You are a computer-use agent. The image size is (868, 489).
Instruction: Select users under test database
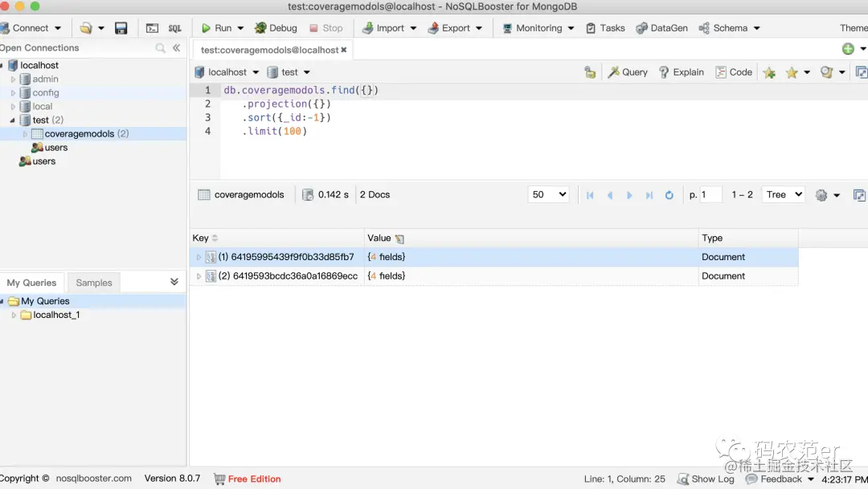pos(56,148)
